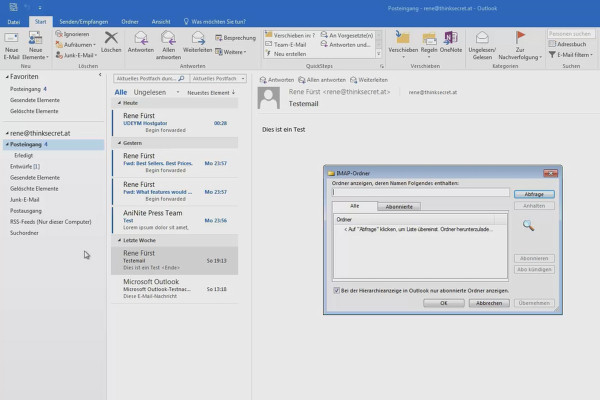This screenshot has width=600, height=400.
Task: Click reading pane Allen antworten
Action: coord(322,80)
